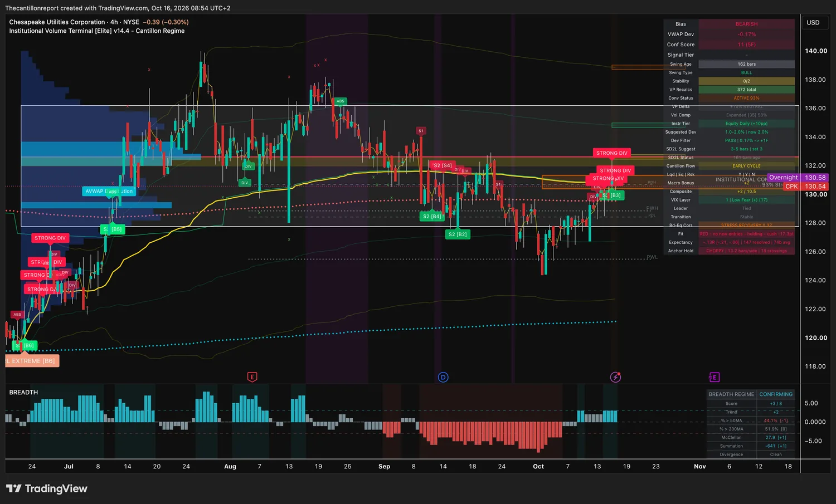The width and height of the screenshot is (836, 504).
Task: Click the BEARISH bias cell
Action: 746,24
